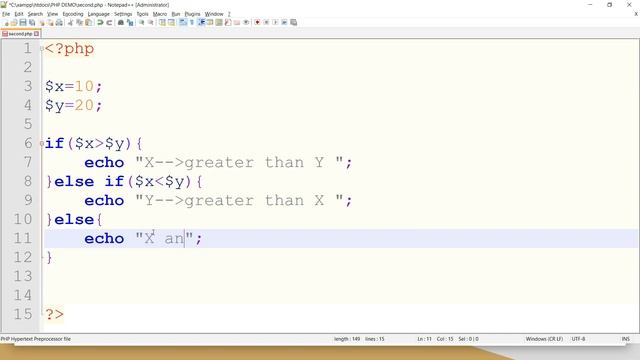640x360 pixels.
Task: Run macro multiple times icon
Action: coord(284,22)
